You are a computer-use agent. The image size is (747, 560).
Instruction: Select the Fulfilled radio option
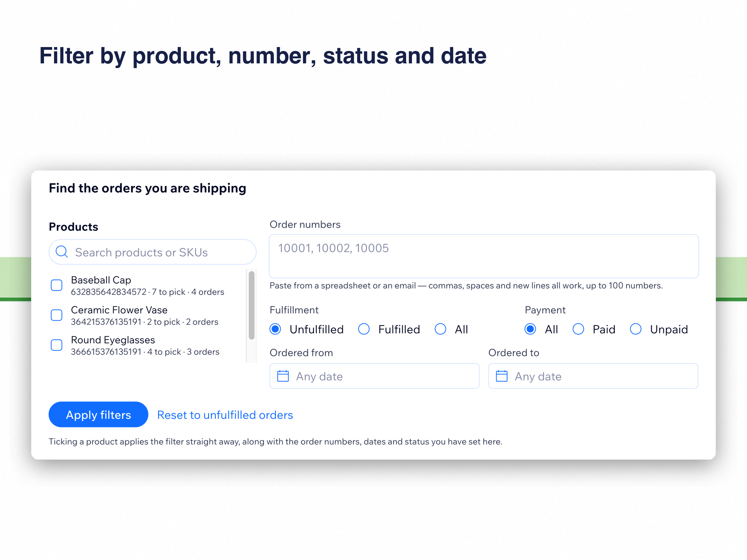point(364,329)
